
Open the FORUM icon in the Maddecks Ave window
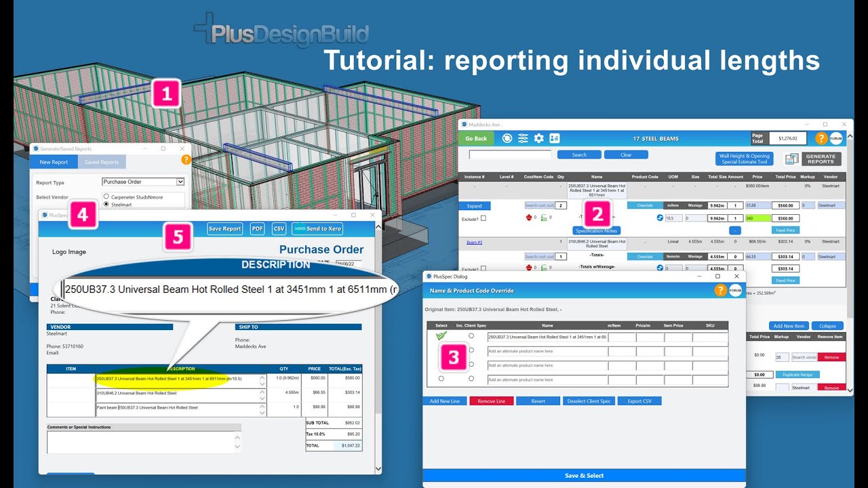tap(835, 139)
